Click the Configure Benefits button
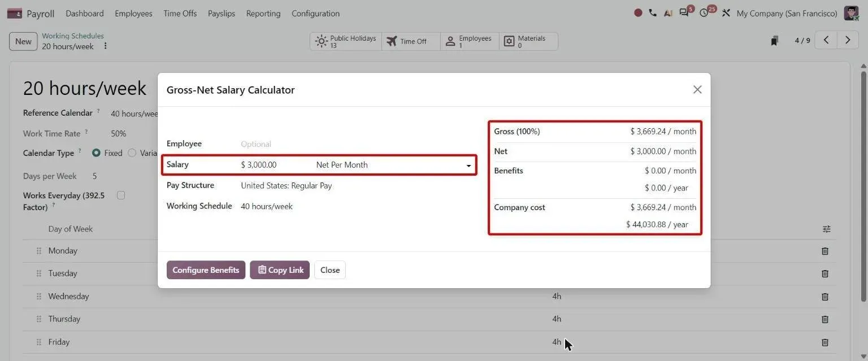The height and width of the screenshot is (361, 868). pos(206,270)
